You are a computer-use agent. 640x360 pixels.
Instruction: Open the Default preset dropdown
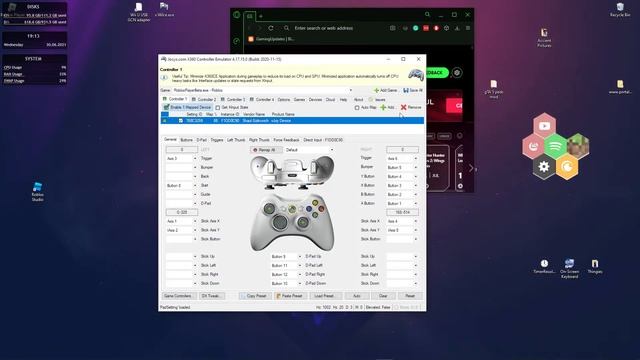pyautogui.click(x=332, y=150)
